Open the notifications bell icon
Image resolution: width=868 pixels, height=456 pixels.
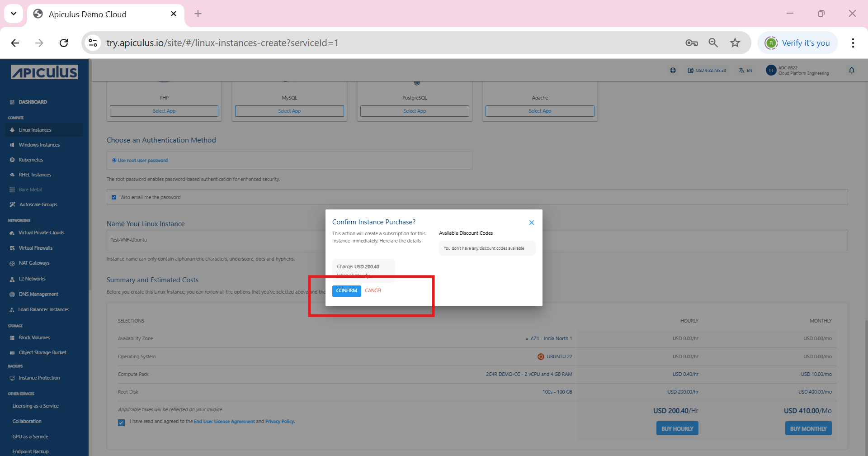[x=852, y=71]
